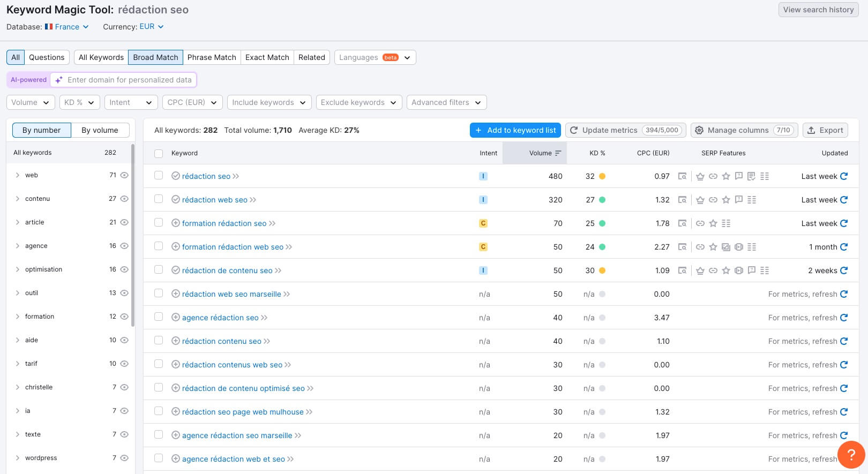Open the Intent filter dropdown

(131, 102)
